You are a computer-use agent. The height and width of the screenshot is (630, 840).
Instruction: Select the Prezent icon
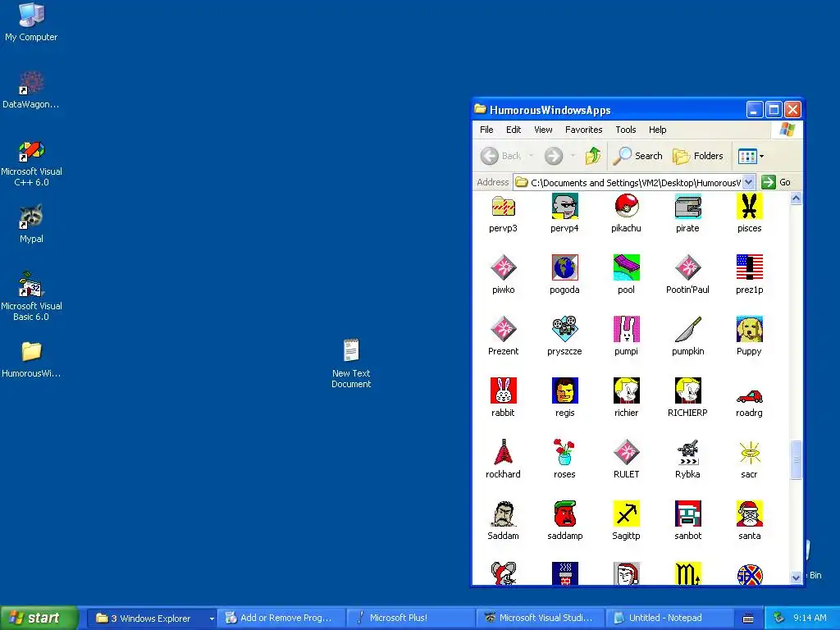[x=503, y=329]
